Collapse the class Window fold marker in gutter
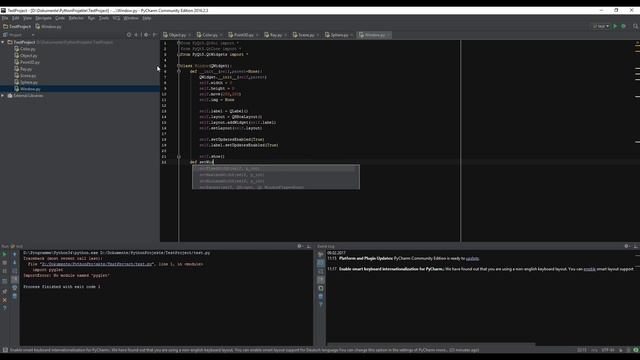This screenshot has width=640, height=360. pos(179,66)
